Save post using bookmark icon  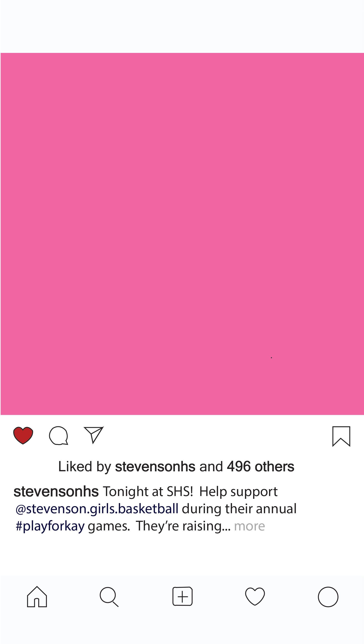coord(341,436)
